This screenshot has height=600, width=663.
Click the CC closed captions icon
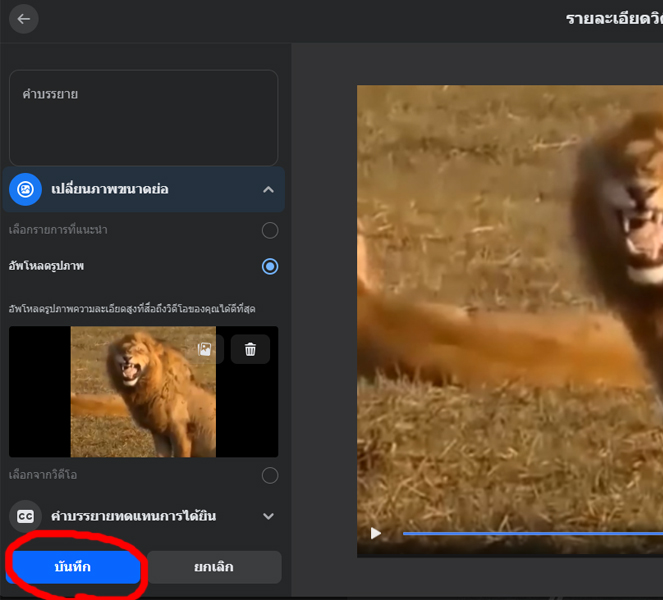pyautogui.click(x=25, y=516)
